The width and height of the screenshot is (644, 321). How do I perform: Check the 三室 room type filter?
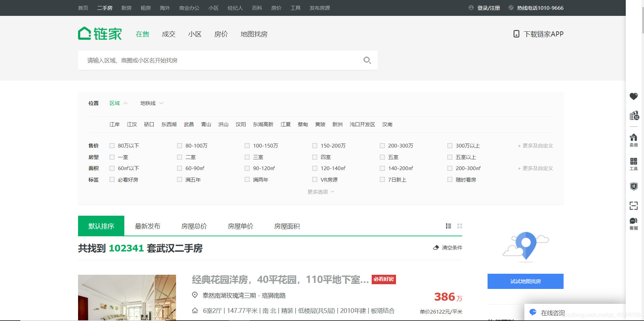[247, 157]
